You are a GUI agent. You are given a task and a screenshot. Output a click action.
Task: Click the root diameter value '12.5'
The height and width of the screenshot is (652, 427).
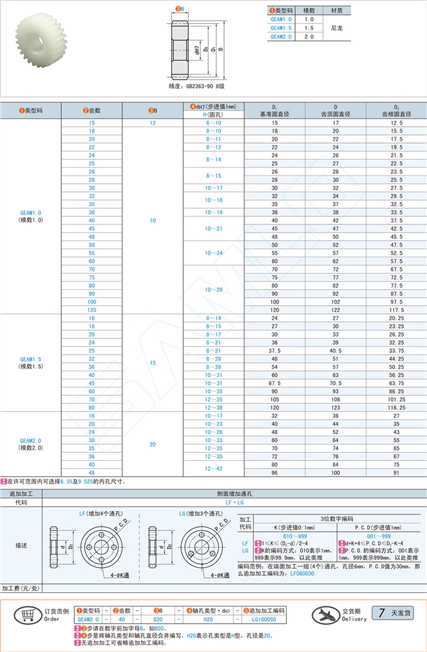click(x=397, y=123)
